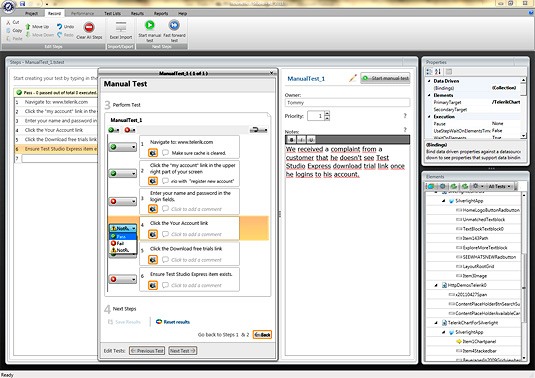535x378 pixels.
Task: Toggle the open NotRun dropdown on step 4
Action: 123,228
